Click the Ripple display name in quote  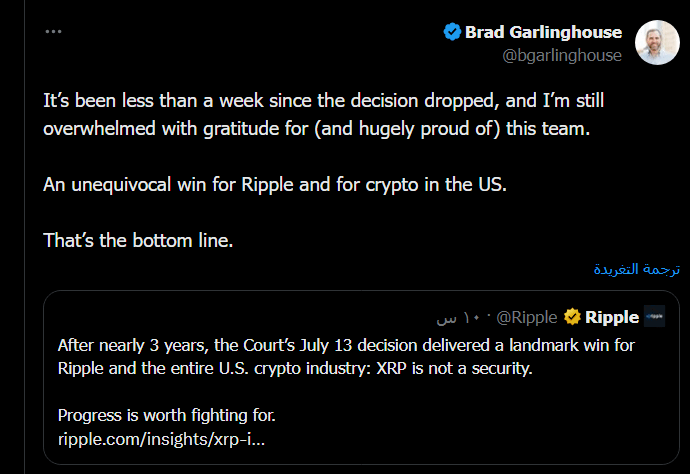[x=612, y=317]
